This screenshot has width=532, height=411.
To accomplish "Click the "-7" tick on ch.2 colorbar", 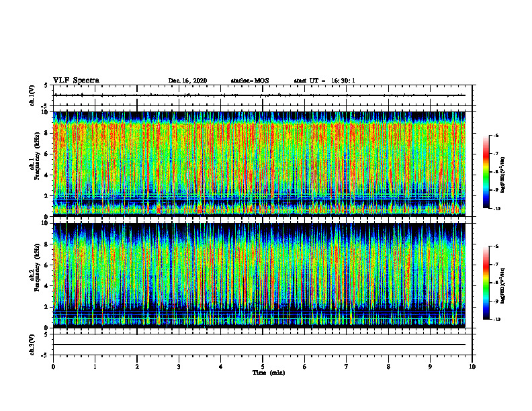I will (496, 265).
